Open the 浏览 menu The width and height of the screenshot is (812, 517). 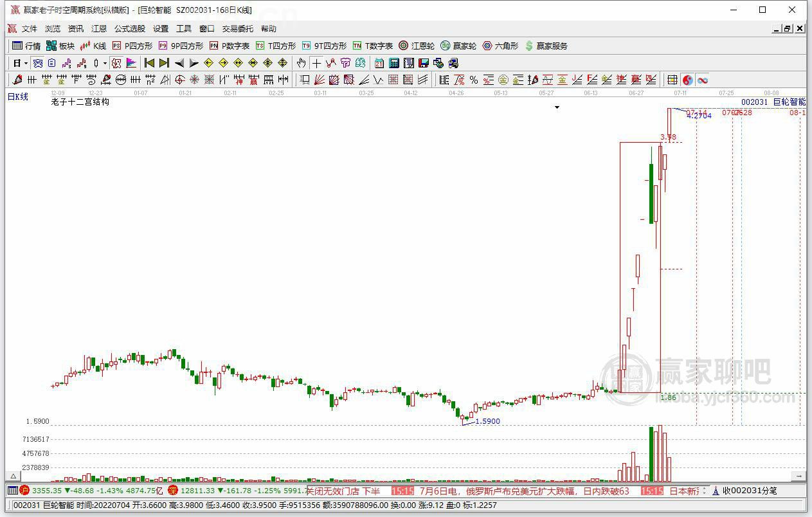point(53,29)
